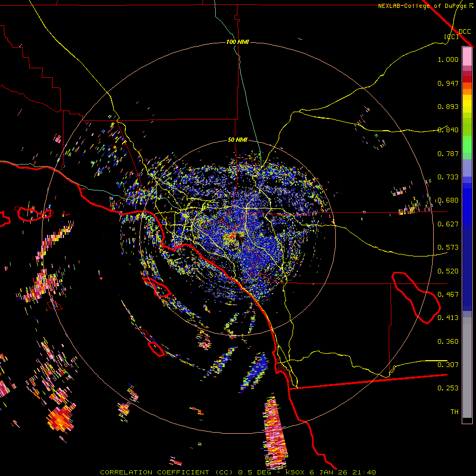Select the 0.573 scale value

click(x=448, y=248)
